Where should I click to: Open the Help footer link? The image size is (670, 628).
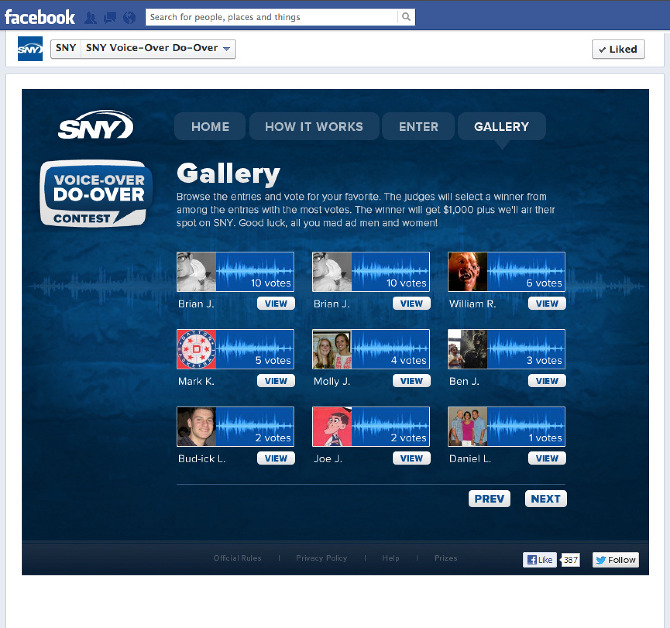391,558
